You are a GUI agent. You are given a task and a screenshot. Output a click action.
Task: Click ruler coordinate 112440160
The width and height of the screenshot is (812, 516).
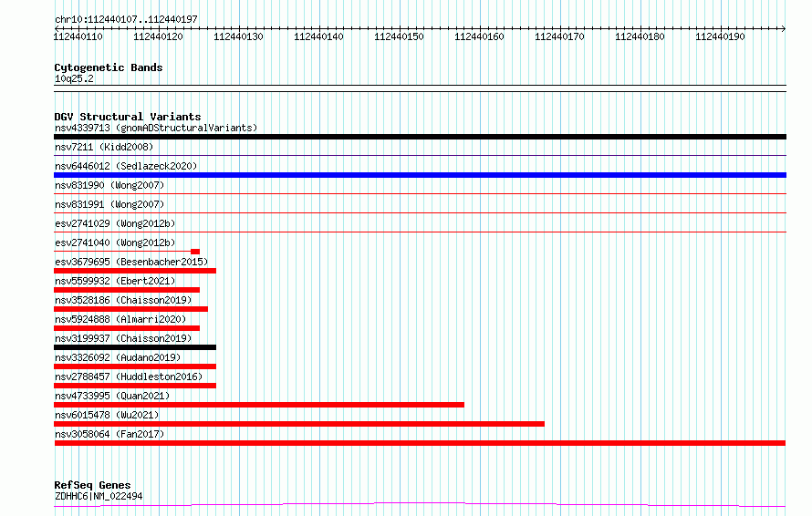(x=480, y=36)
